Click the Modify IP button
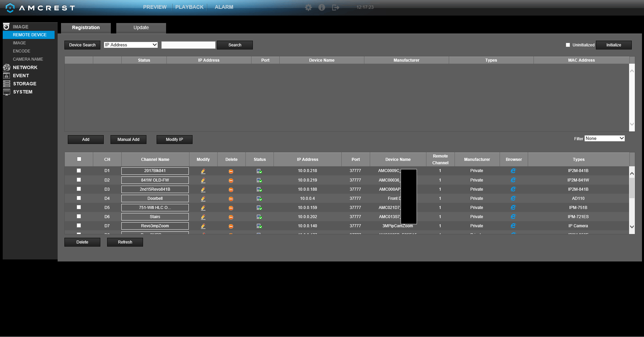The height and width of the screenshot is (337, 644). click(175, 140)
